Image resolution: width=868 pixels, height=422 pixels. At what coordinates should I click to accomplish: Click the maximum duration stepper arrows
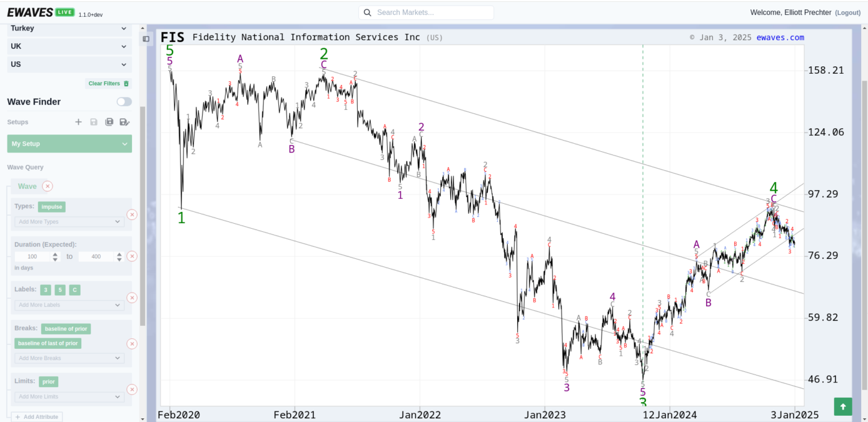click(x=119, y=257)
